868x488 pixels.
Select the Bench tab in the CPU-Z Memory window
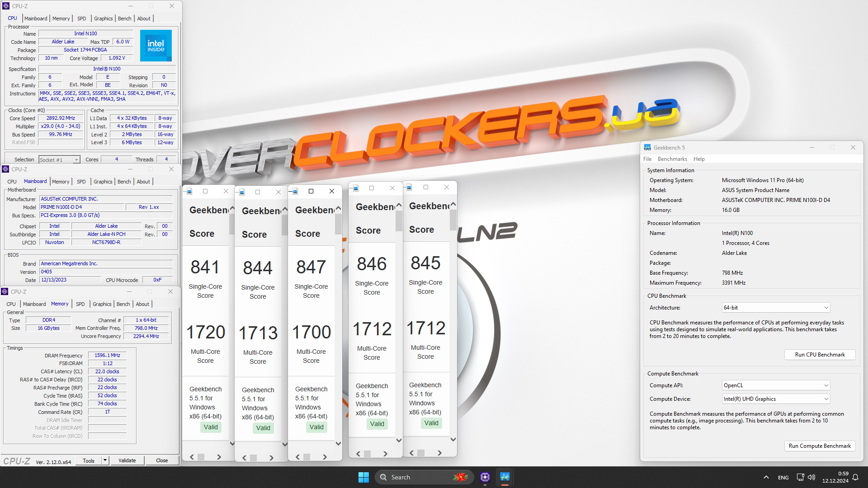point(123,304)
